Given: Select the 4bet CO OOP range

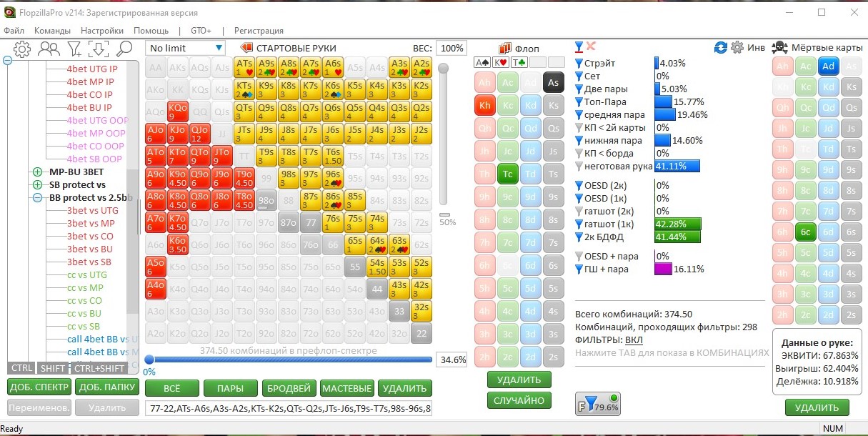Looking at the screenshot, I should pyautogui.click(x=96, y=147).
